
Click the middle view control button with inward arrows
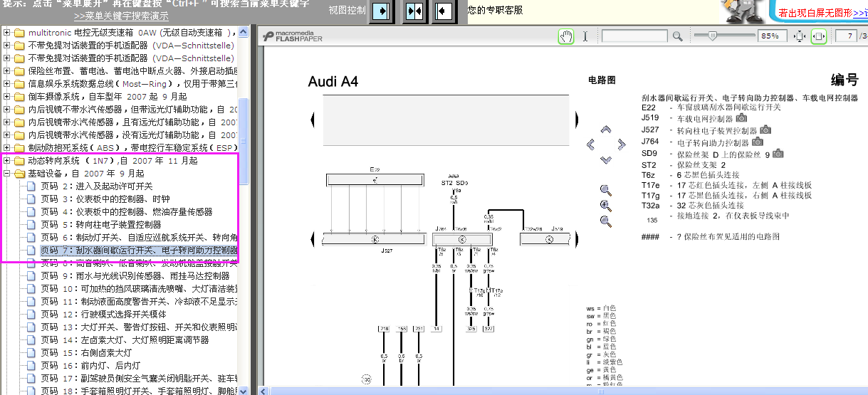(x=414, y=11)
